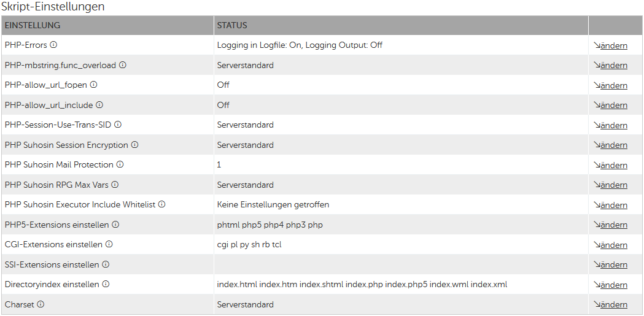Click ändern in the Directoryindex einstellen row

613,285
